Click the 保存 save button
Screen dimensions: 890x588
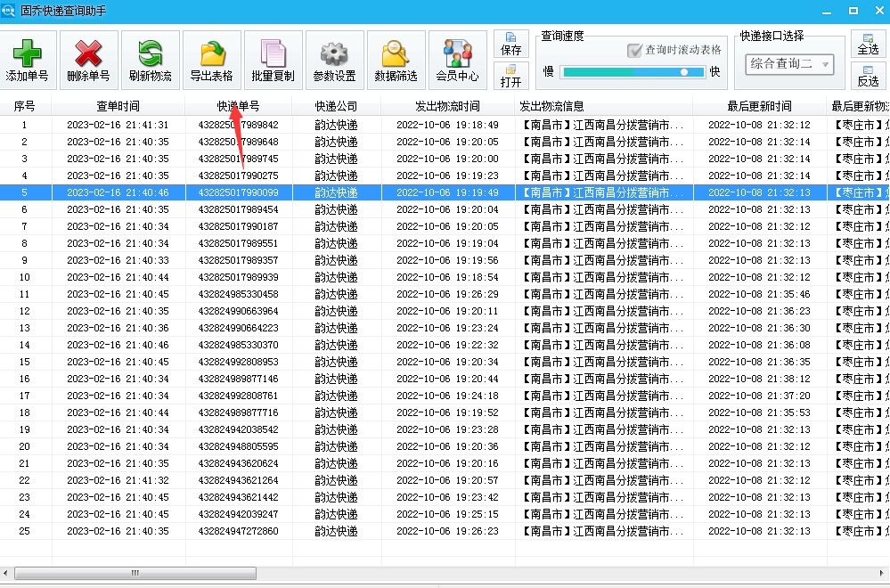tap(510, 45)
